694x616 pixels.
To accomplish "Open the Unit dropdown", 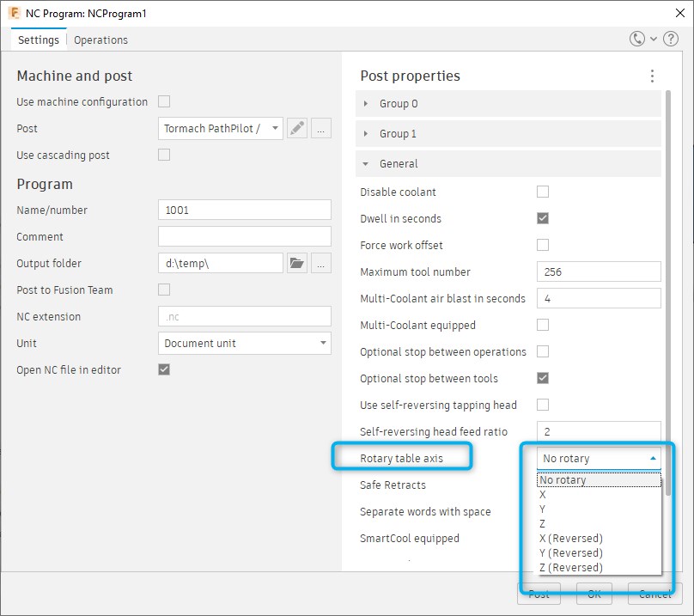I will click(244, 343).
